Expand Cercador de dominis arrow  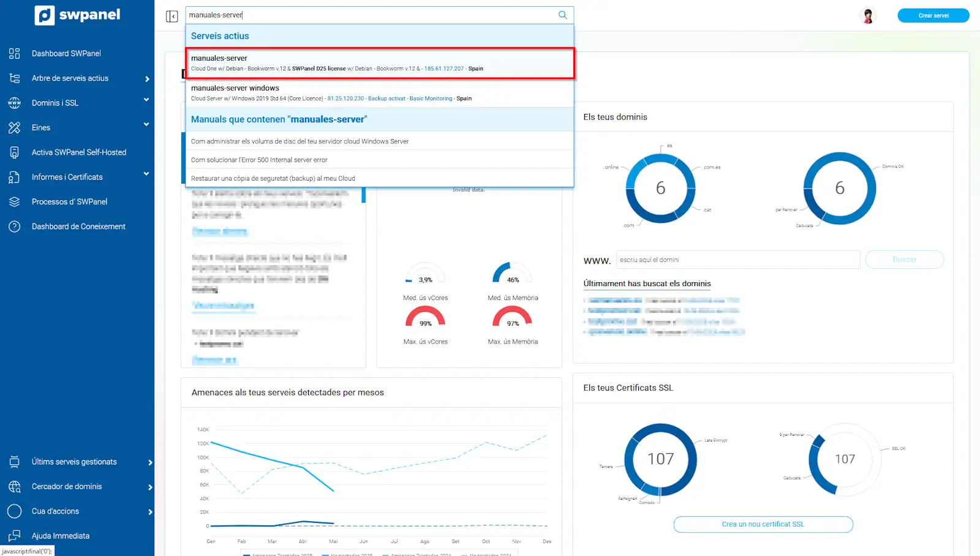click(x=150, y=487)
